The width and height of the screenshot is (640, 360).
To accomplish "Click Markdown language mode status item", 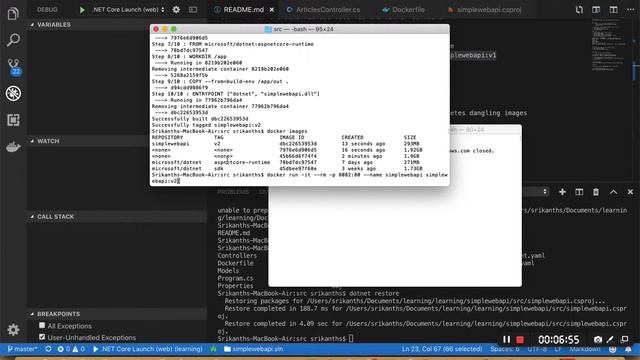I will (585, 349).
